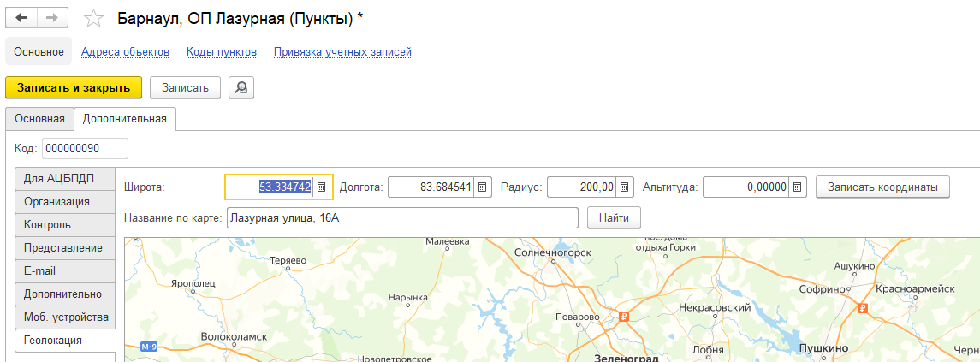Switch to the Основная tab
This screenshot has height=362, width=980.
tap(39, 118)
